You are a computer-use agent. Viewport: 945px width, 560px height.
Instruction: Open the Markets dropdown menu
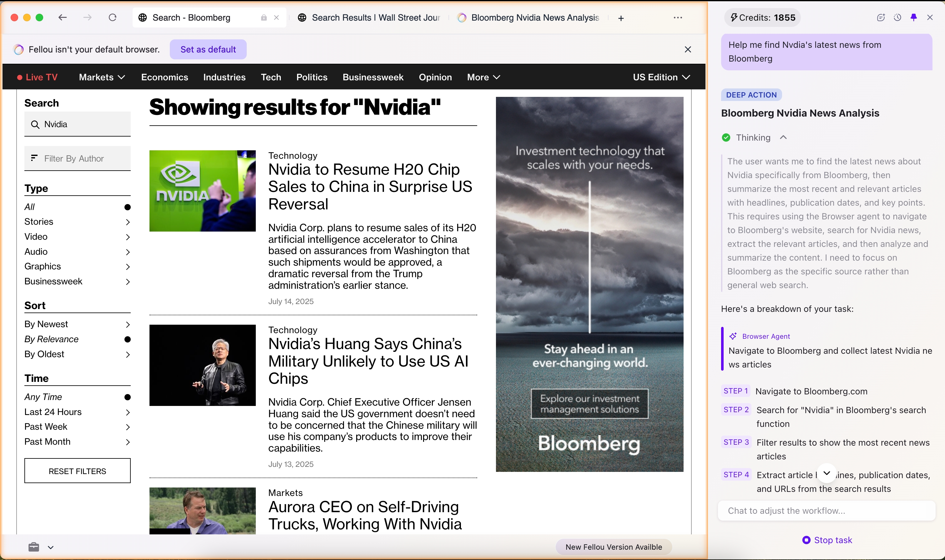(102, 77)
